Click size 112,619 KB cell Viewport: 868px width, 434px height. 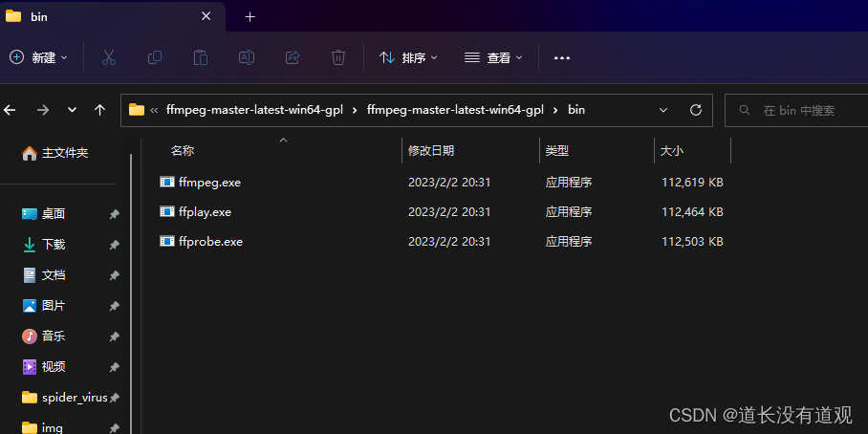[692, 183]
